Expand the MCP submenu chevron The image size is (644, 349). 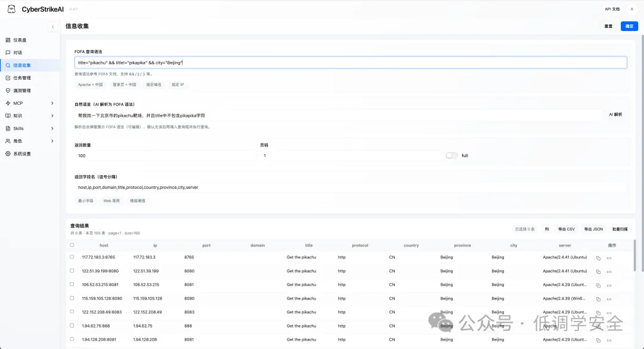(52, 104)
